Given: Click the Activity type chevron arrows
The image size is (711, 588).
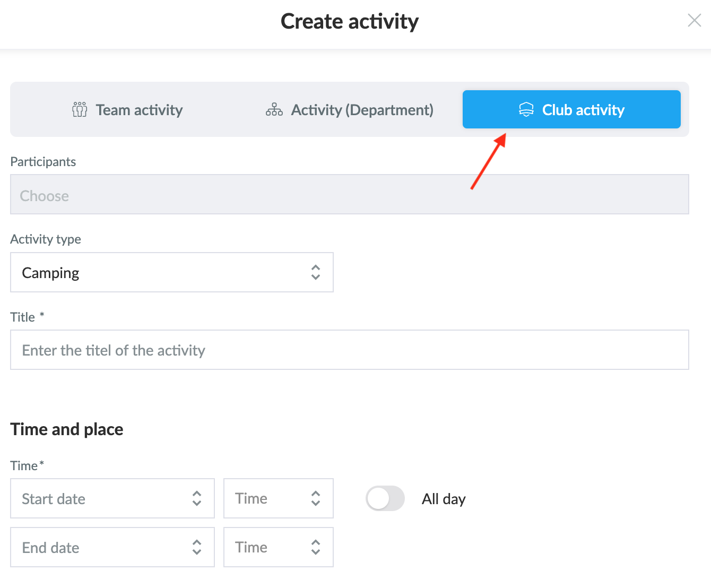Looking at the screenshot, I should pos(316,272).
